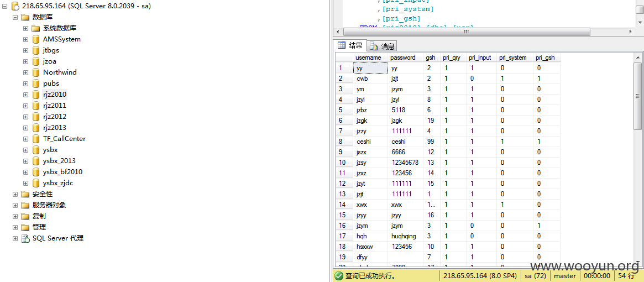Expand the 管理 folder

(15, 227)
